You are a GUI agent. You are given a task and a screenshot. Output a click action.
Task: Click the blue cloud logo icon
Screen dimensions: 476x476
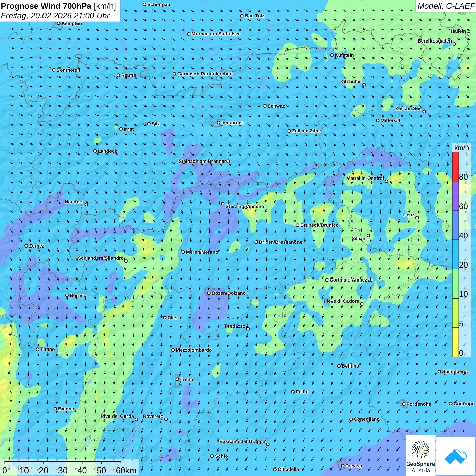[456, 456]
